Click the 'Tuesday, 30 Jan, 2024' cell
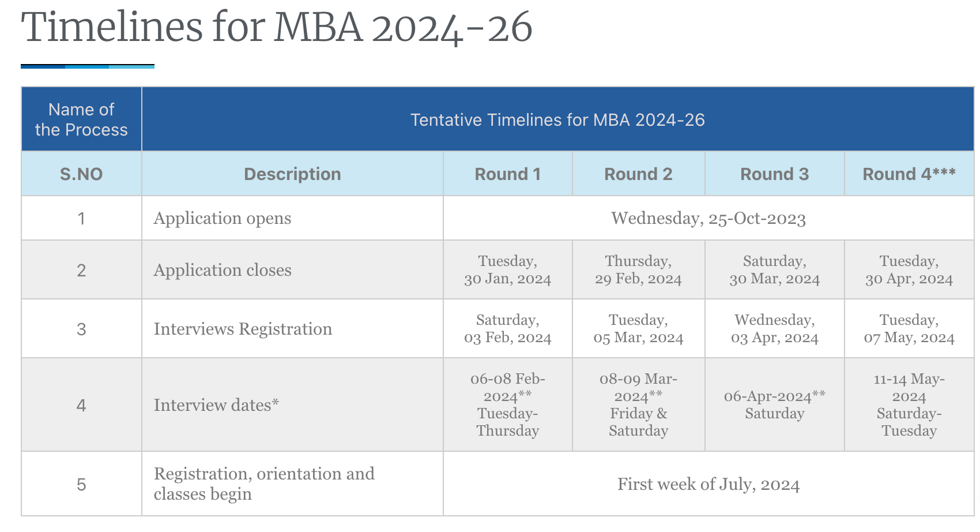Image resolution: width=980 pixels, height=532 pixels. click(507, 270)
